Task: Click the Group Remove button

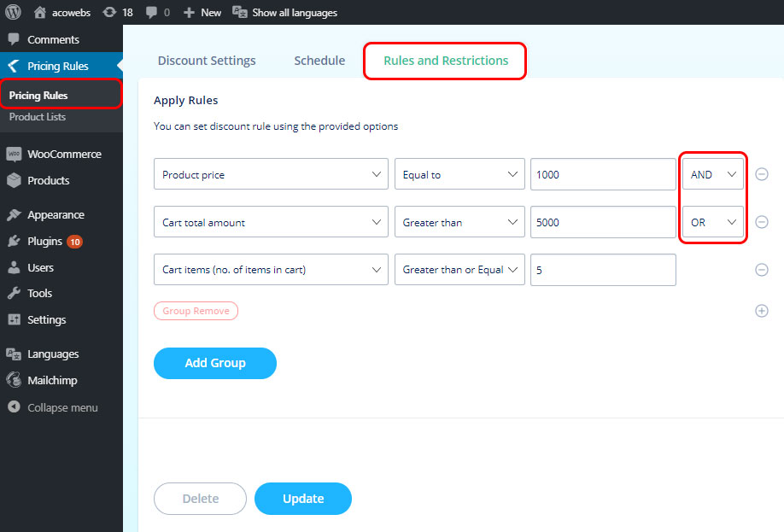Action: (196, 311)
